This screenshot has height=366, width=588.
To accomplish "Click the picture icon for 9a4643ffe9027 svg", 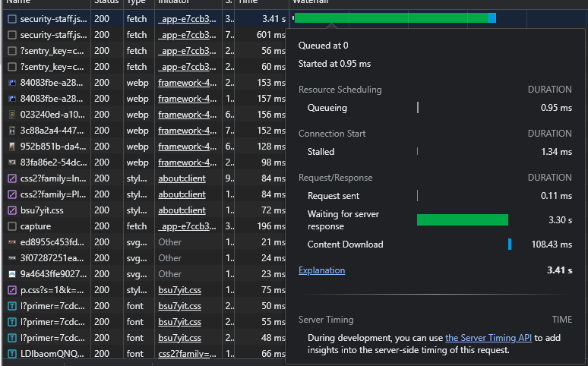I will 11,274.
